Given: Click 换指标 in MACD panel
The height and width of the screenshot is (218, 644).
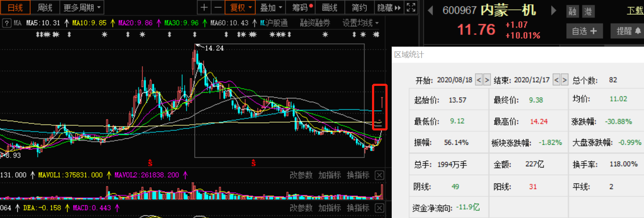Looking at the screenshot, I should 358,208.
